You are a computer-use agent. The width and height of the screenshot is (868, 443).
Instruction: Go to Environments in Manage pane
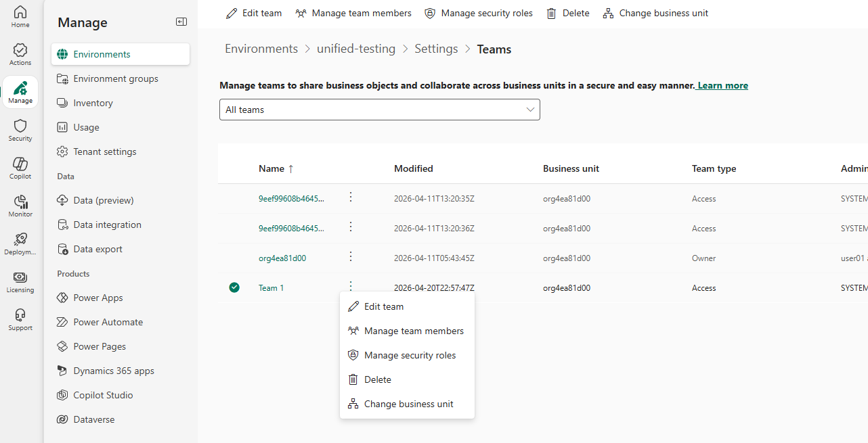[x=121, y=54]
